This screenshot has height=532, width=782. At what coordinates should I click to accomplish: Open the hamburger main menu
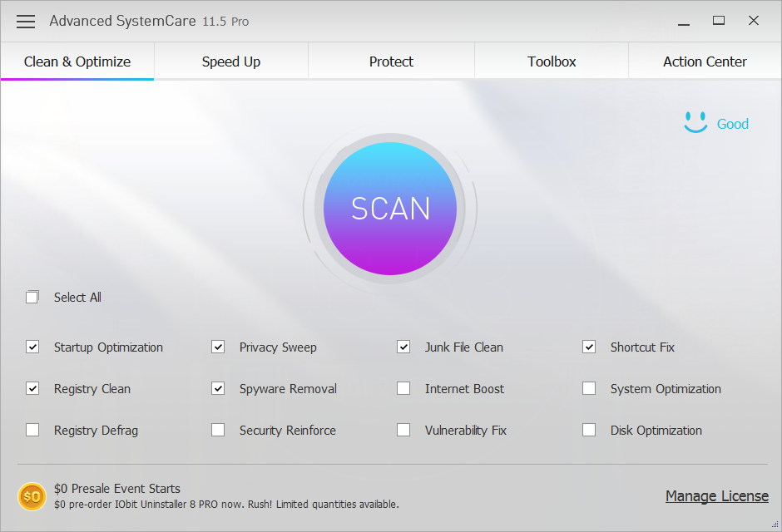pyautogui.click(x=26, y=22)
